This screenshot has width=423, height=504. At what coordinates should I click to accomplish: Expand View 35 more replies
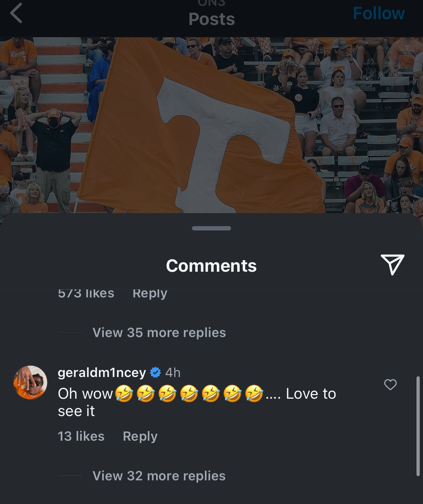pos(159,333)
